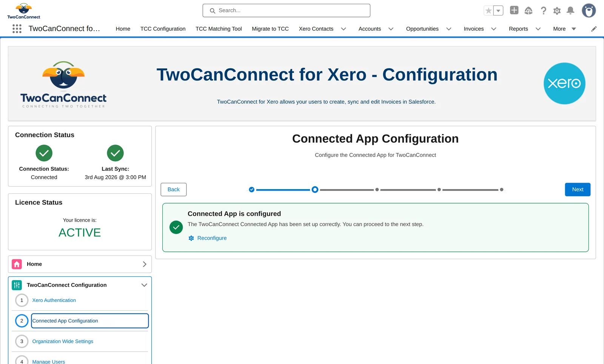604x364 pixels.
Task: Click the ACTIVE licence text
Action: (80, 233)
